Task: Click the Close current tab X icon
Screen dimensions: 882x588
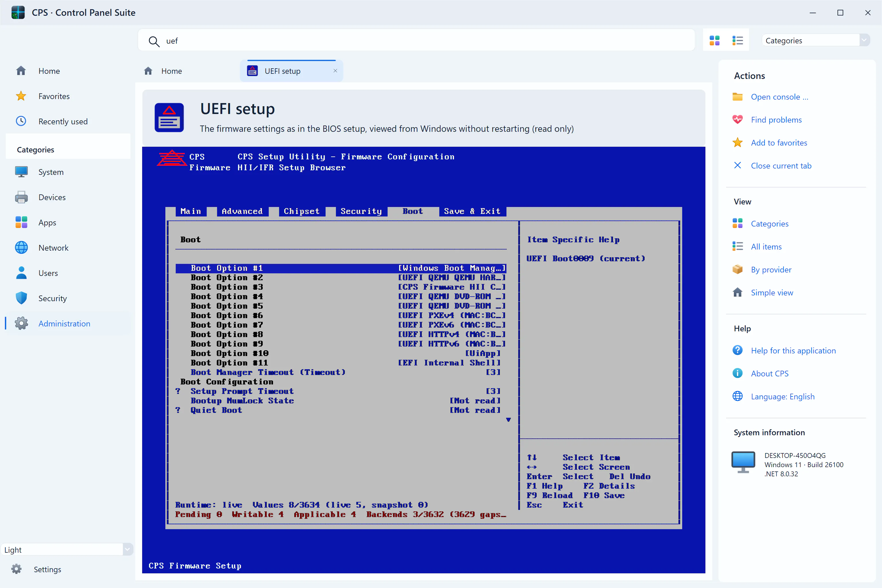Action: click(x=737, y=165)
